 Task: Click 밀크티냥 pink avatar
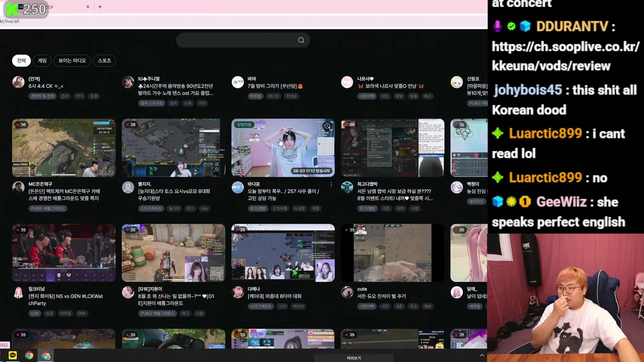coord(18,292)
